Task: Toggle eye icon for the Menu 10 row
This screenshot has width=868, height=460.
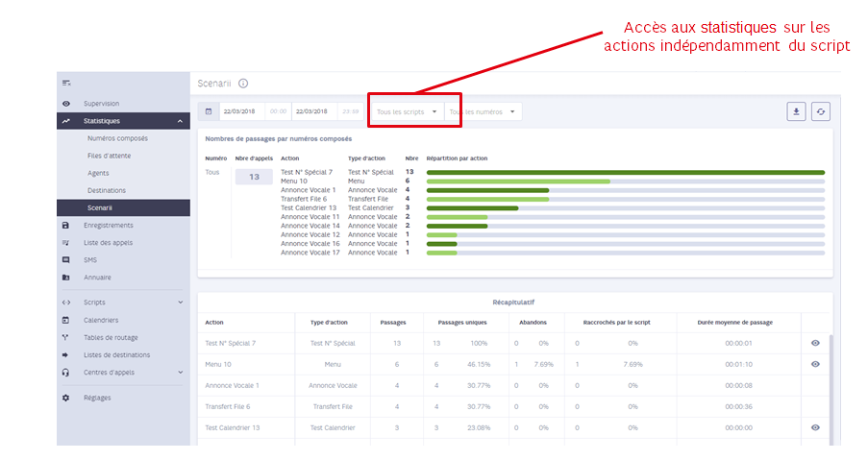Action: point(815,364)
